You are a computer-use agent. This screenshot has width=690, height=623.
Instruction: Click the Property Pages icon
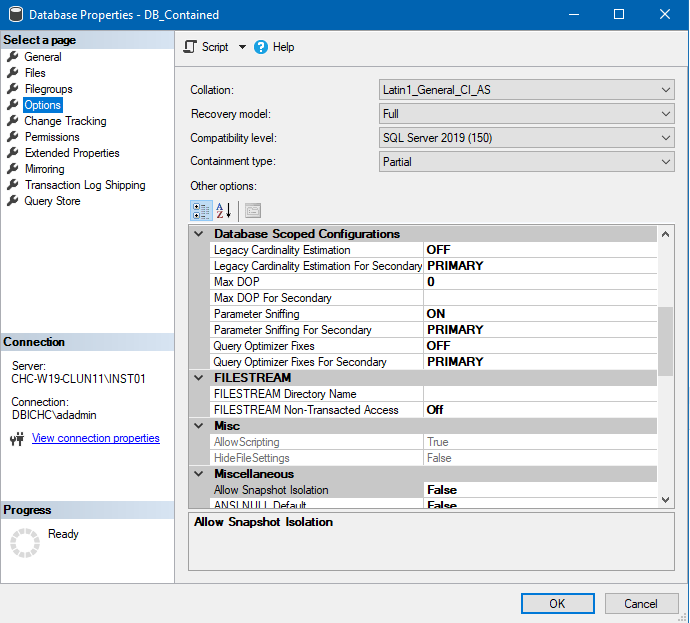click(252, 210)
